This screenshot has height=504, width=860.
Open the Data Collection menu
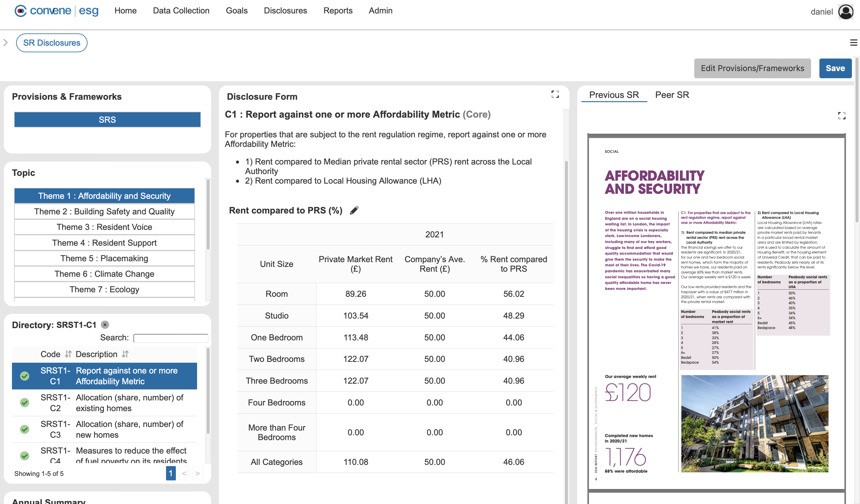coord(181,10)
